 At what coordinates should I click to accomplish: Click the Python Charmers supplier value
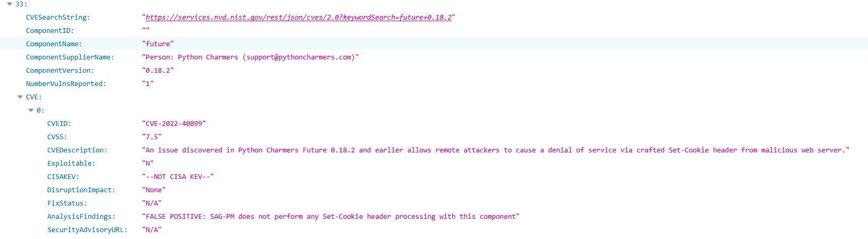point(251,57)
